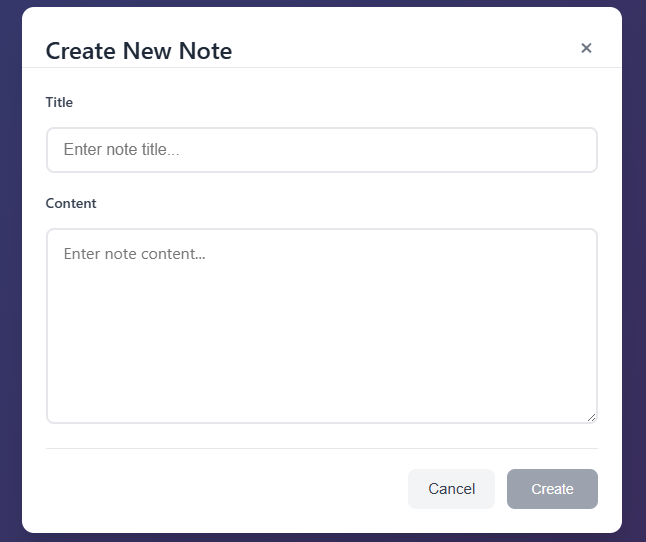Click the "Create New Note" heading
This screenshot has height=542, width=646.
[x=139, y=51]
